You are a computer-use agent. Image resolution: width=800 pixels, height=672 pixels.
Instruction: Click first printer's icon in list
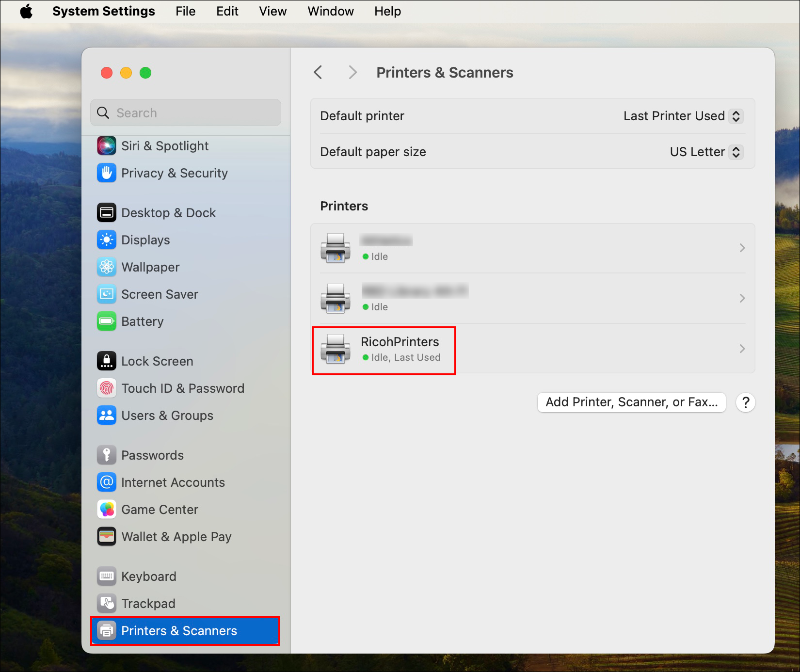point(336,248)
